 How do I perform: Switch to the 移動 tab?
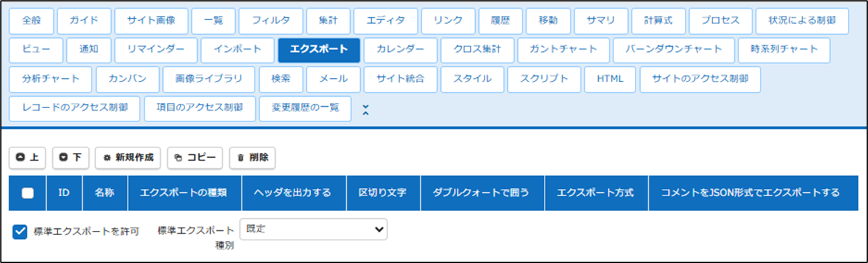point(548,21)
